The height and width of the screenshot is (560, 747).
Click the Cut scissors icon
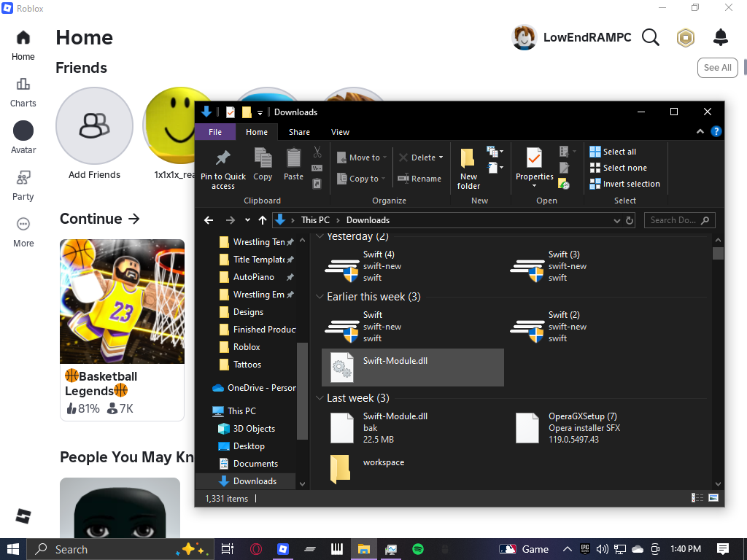317,152
